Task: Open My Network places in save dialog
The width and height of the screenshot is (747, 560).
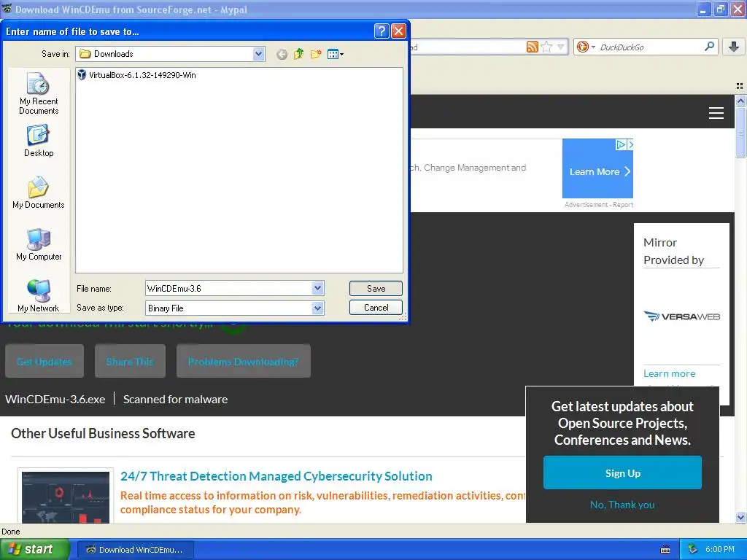Action: 39,296
